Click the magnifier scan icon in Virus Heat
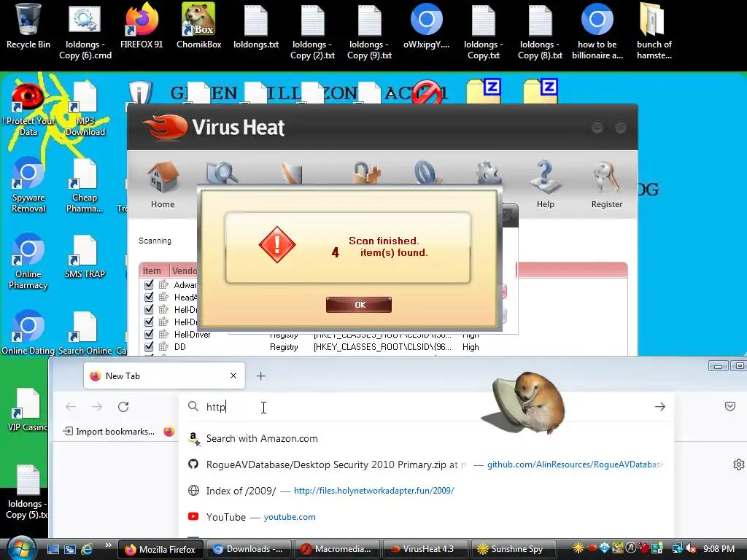 pyautogui.click(x=222, y=174)
